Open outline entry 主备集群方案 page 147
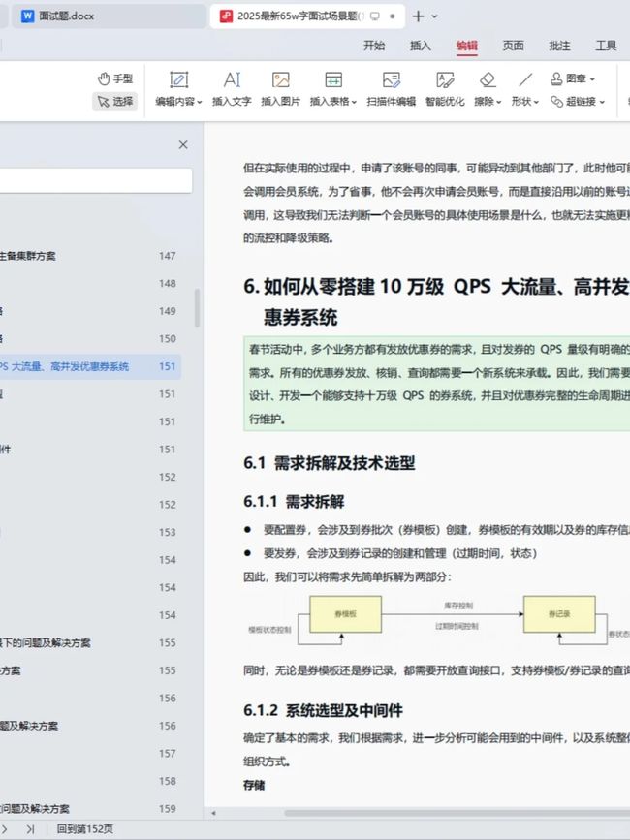Viewport: 630px width, 840px height. point(90,256)
